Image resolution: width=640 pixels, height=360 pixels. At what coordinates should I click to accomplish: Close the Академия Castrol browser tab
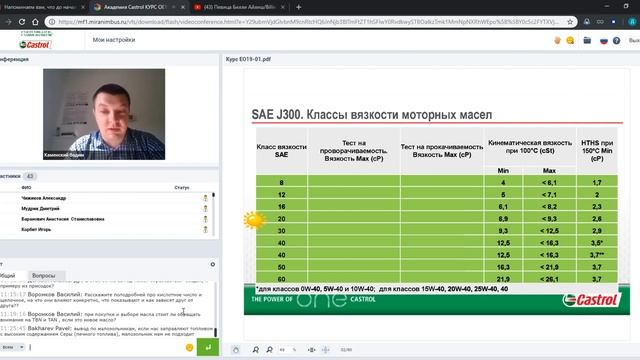(x=182, y=7)
